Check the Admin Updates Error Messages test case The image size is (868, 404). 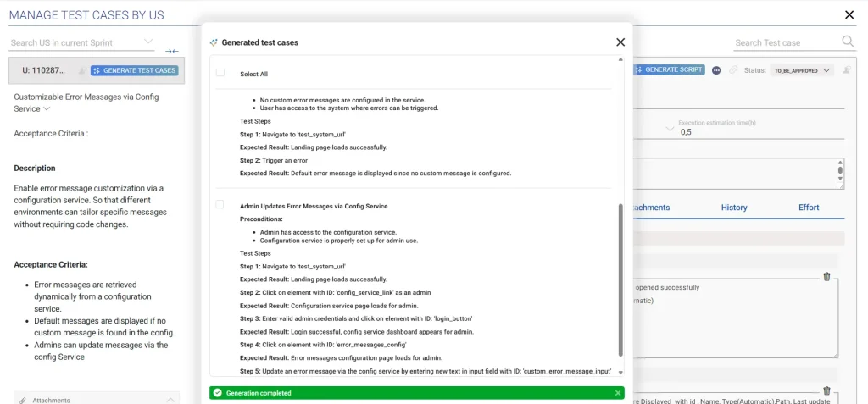[220, 205]
